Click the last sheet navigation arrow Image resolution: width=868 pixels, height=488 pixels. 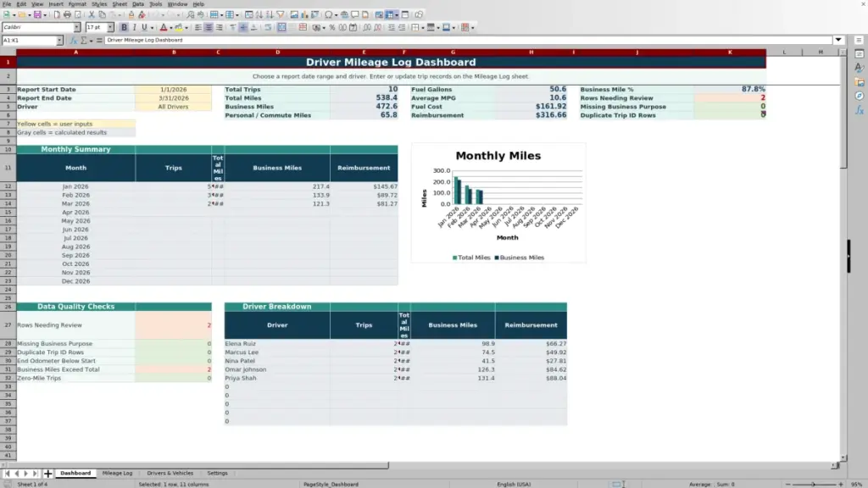(x=35, y=474)
